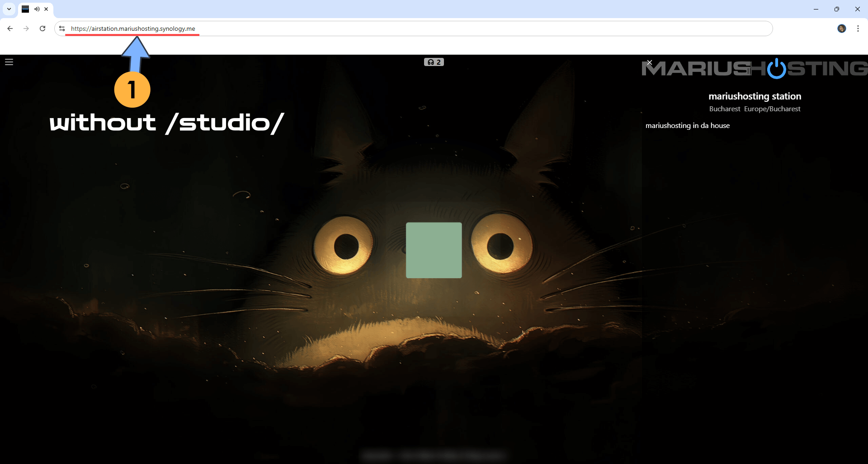The width and height of the screenshot is (868, 464).
Task: View site information icon in address bar
Action: click(62, 28)
